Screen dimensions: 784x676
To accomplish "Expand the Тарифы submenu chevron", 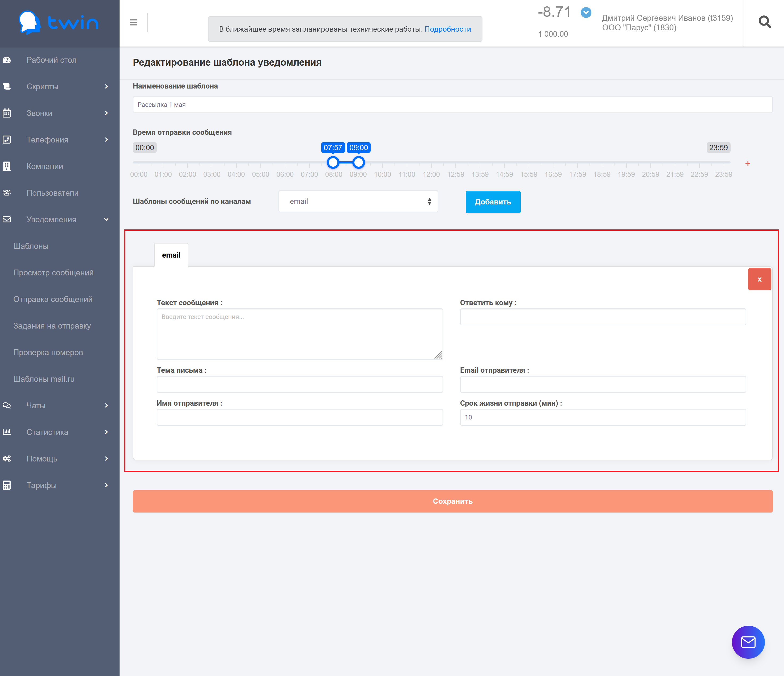I will 106,485.
